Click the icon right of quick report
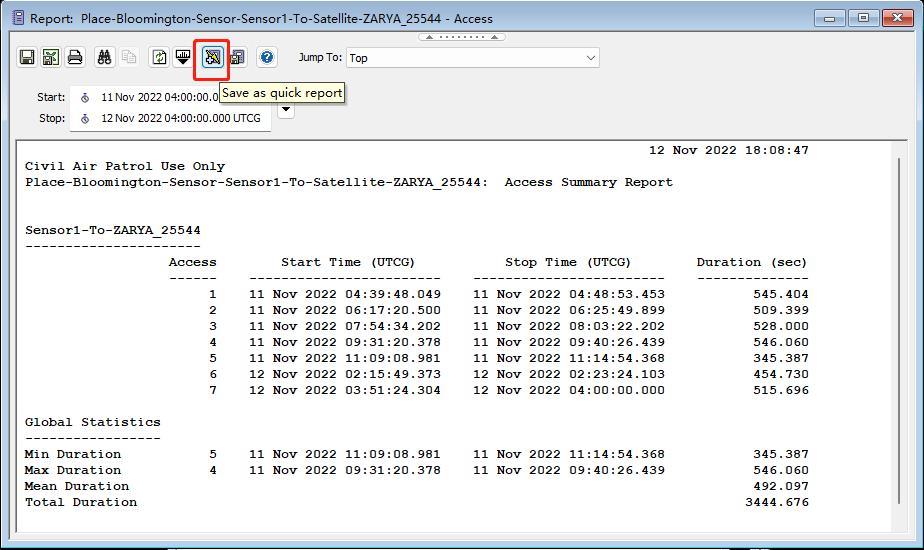Image resolution: width=924 pixels, height=550 pixels. 237,57
